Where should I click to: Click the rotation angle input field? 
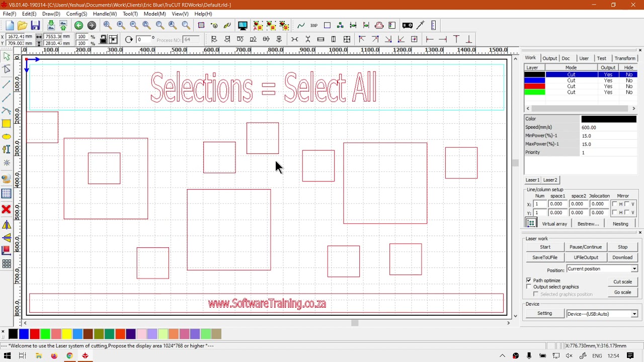click(143, 40)
